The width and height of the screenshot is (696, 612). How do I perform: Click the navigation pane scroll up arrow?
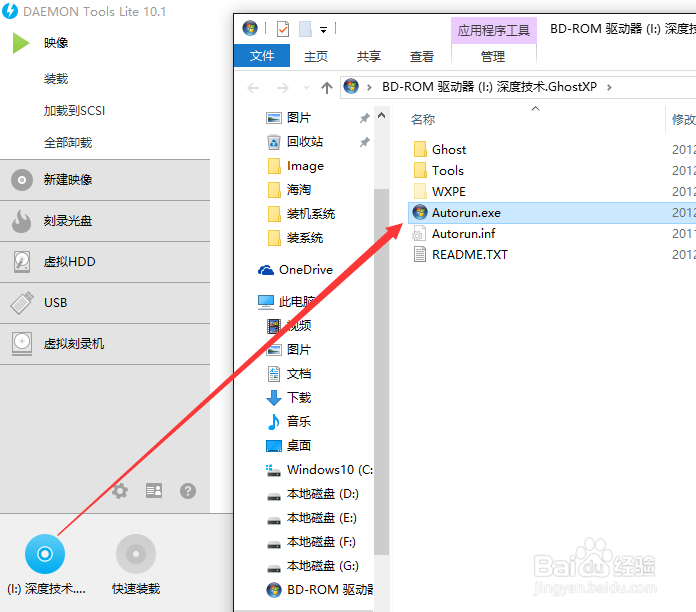click(381, 116)
